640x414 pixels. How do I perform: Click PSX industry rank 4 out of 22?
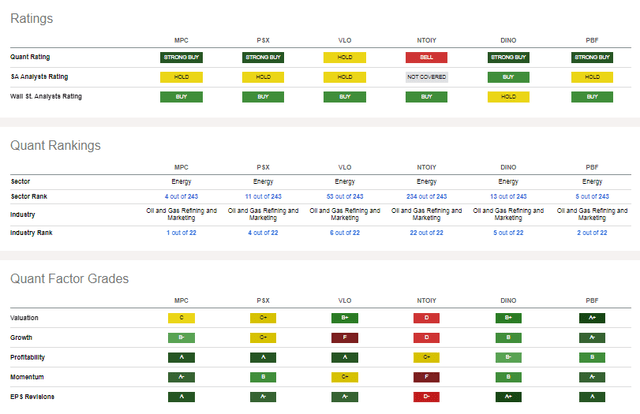click(x=263, y=233)
